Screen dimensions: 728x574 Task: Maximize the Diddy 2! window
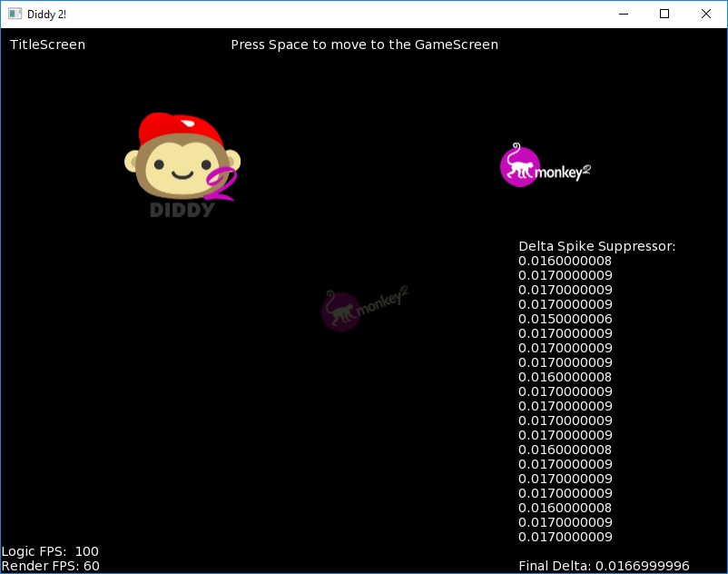(664, 14)
